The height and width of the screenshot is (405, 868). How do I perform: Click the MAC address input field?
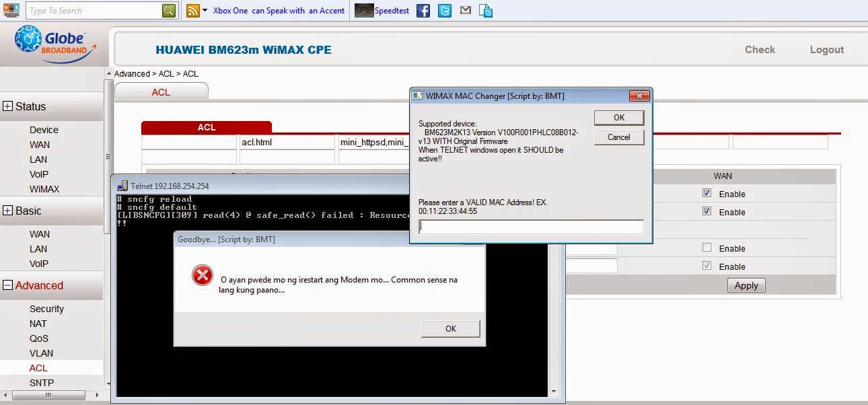coord(531,227)
